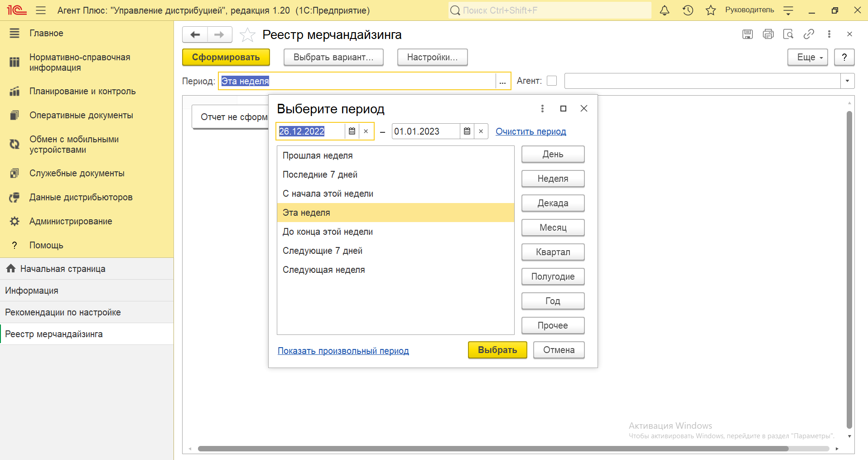Click the global search field Поиск
Viewport: 868px width, 460px height.
550,10
